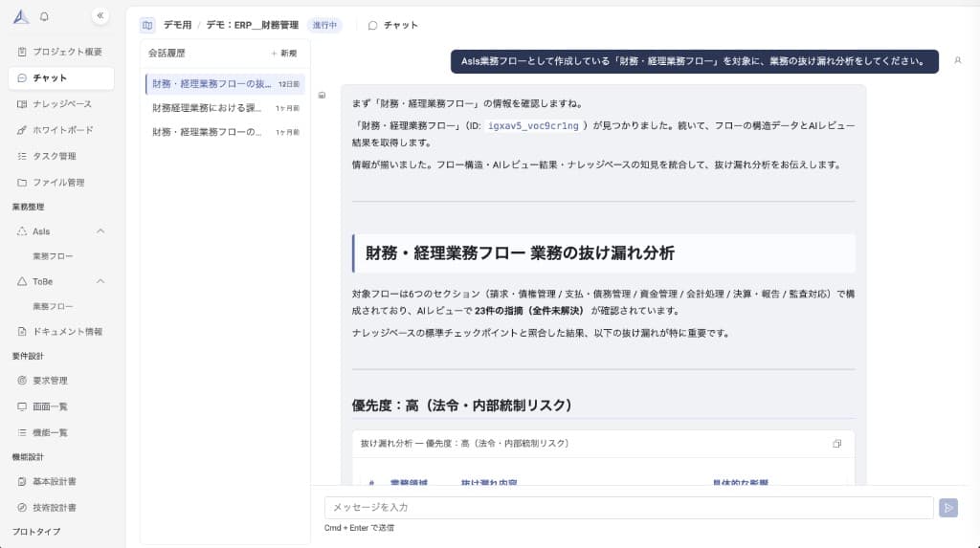
Task: Open the notifications bell
Action: tap(44, 17)
